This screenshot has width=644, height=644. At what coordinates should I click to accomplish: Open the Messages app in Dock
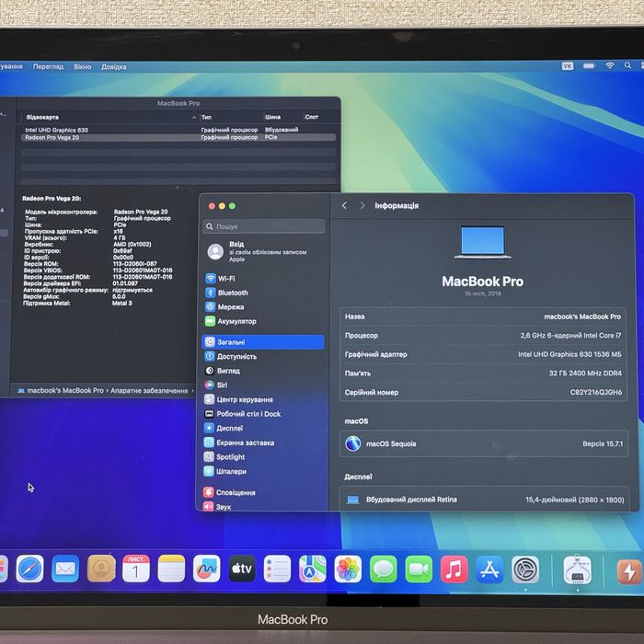384,569
